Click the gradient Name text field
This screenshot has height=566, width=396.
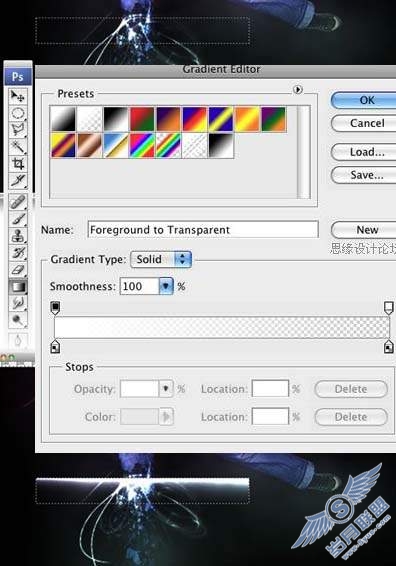pos(203,230)
